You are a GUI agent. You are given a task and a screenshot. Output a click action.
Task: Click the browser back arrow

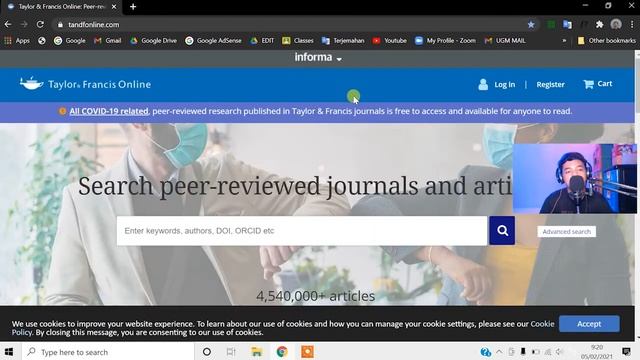click(x=8, y=24)
